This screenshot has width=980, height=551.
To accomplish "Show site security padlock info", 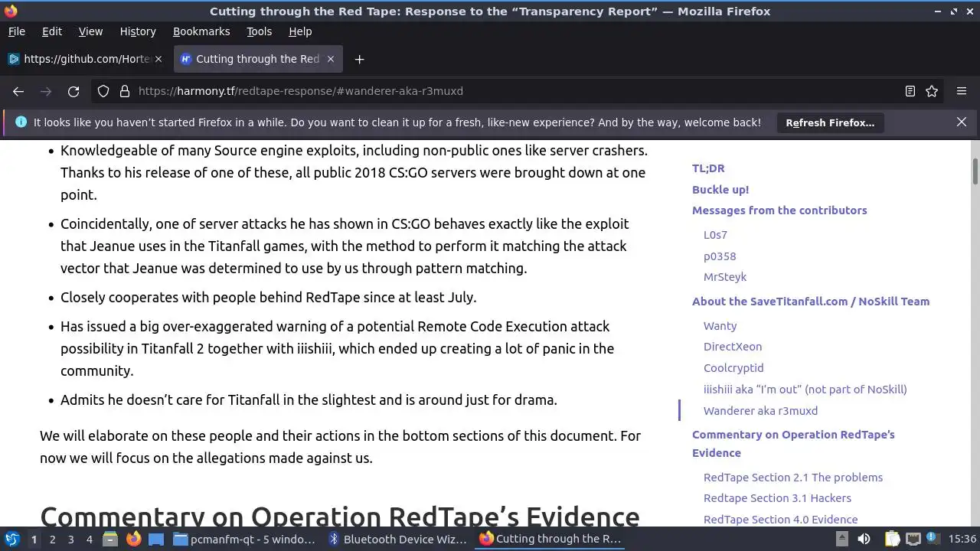I will tap(125, 91).
